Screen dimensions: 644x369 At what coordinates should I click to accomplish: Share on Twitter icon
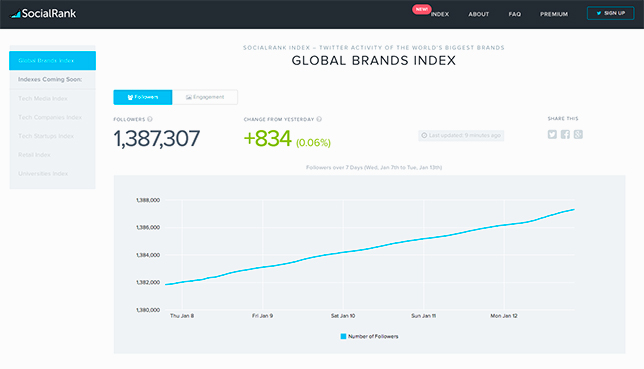click(552, 134)
